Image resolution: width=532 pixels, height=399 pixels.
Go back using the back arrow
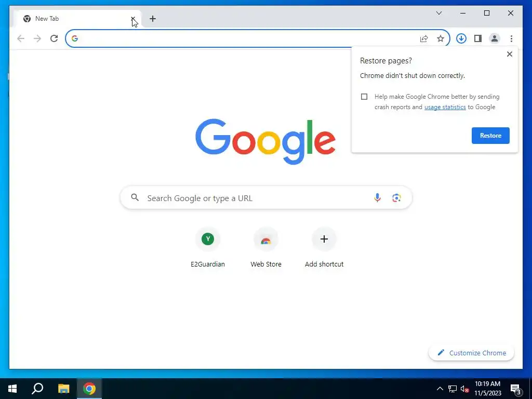pyautogui.click(x=21, y=38)
